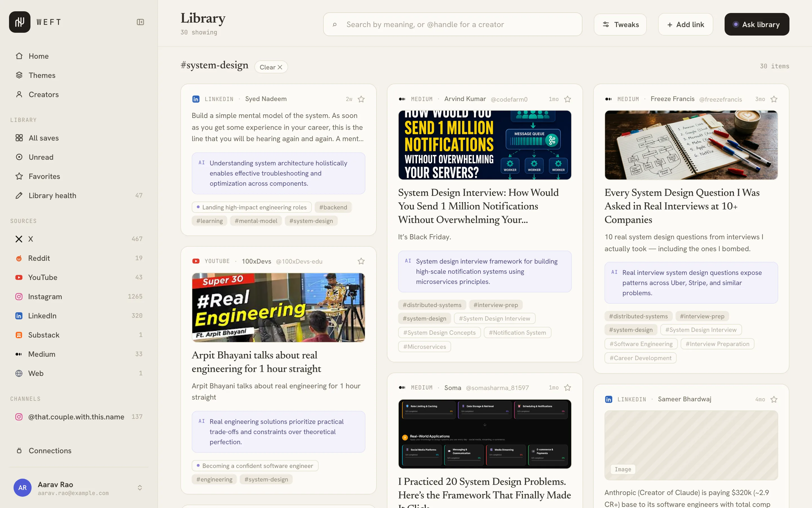The height and width of the screenshot is (508, 812).
Task: Open 'System Design Interview: How Would You Send' title
Action: 478,206
